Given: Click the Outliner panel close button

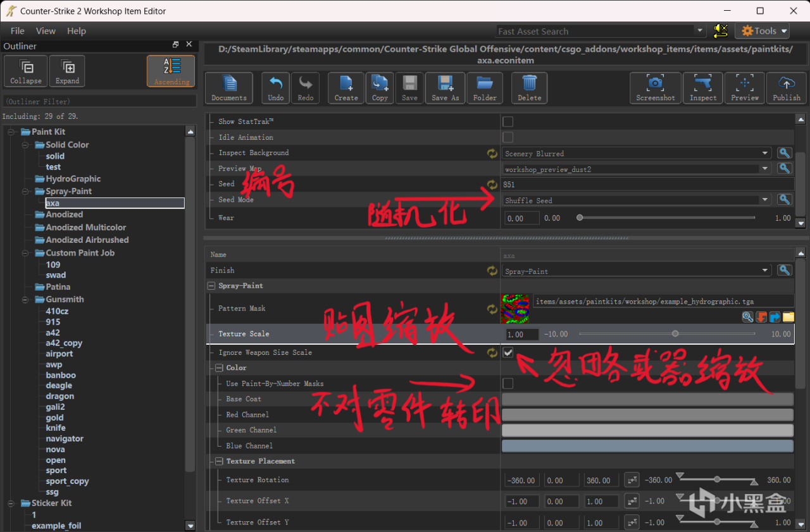Looking at the screenshot, I should click(x=189, y=44).
